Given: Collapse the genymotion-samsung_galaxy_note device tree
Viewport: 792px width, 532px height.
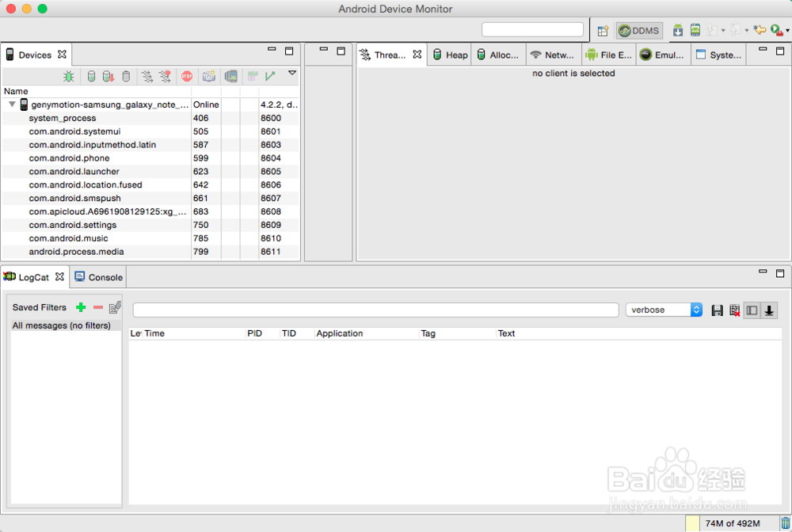Looking at the screenshot, I should (x=12, y=104).
